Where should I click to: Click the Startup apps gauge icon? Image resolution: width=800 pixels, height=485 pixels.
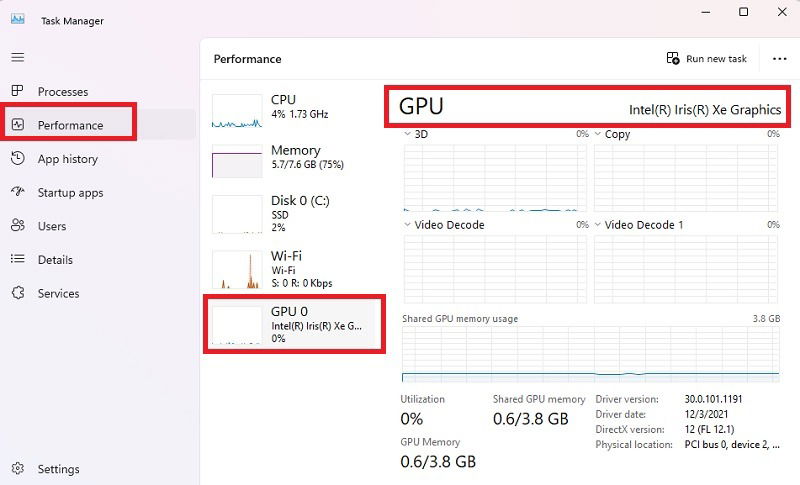pos(17,192)
